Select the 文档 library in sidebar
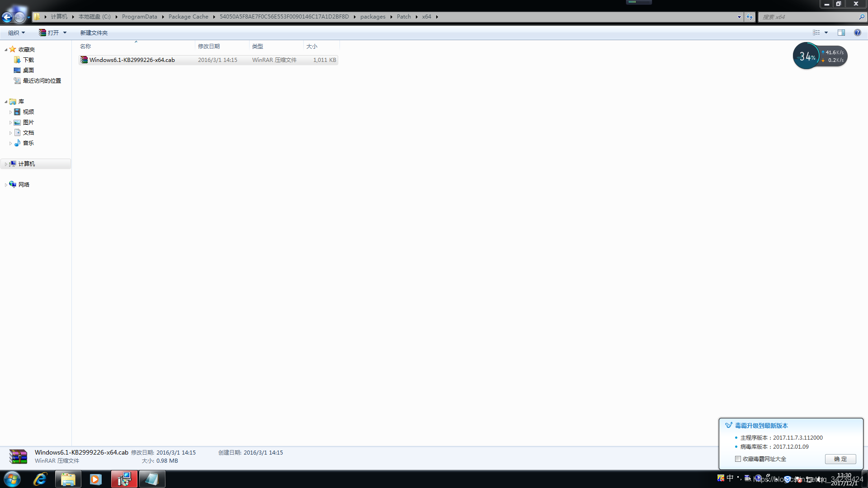The image size is (868, 488). pos(28,132)
